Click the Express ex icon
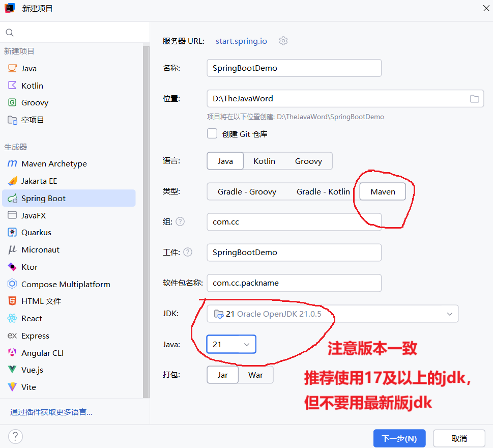The width and height of the screenshot is (493, 448). 12,335
